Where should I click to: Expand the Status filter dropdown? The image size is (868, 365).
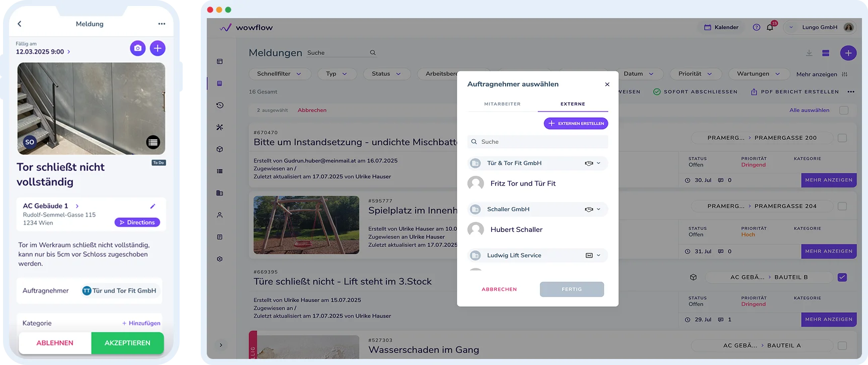386,74
